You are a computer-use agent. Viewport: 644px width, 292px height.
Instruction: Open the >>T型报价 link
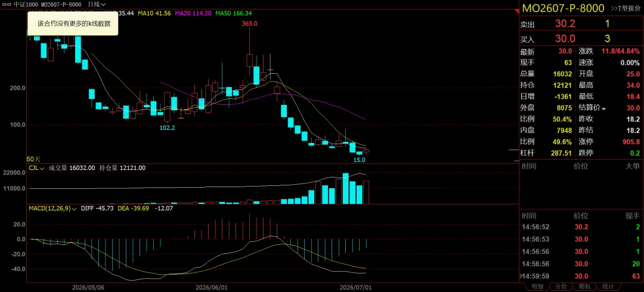626,8
